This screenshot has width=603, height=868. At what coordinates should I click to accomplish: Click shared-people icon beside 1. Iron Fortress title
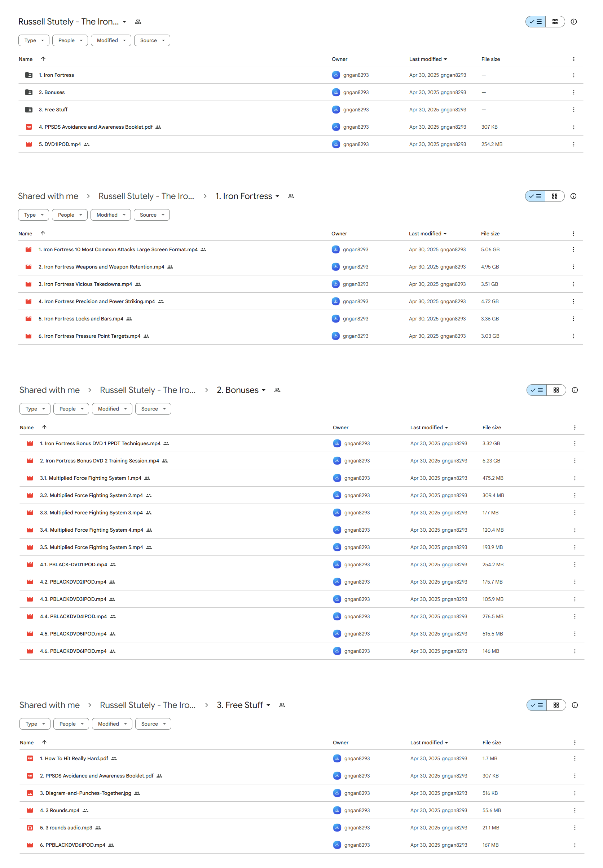291,196
